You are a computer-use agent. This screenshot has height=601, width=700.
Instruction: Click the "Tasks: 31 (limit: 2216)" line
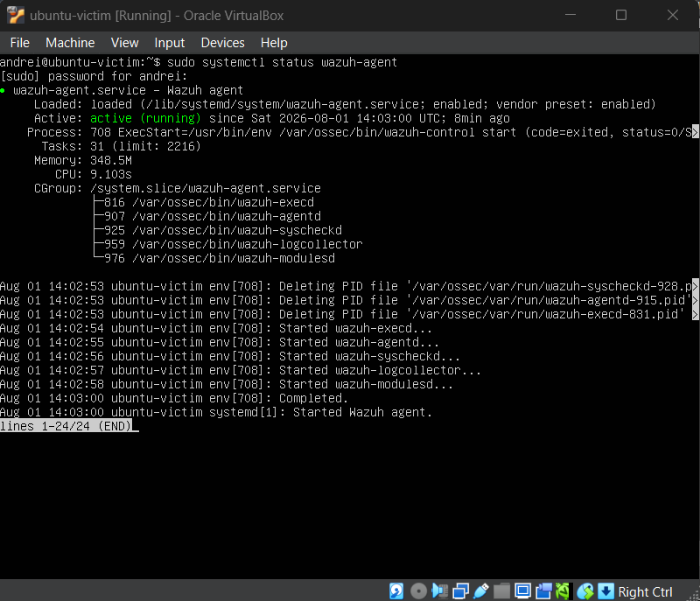[121, 146]
